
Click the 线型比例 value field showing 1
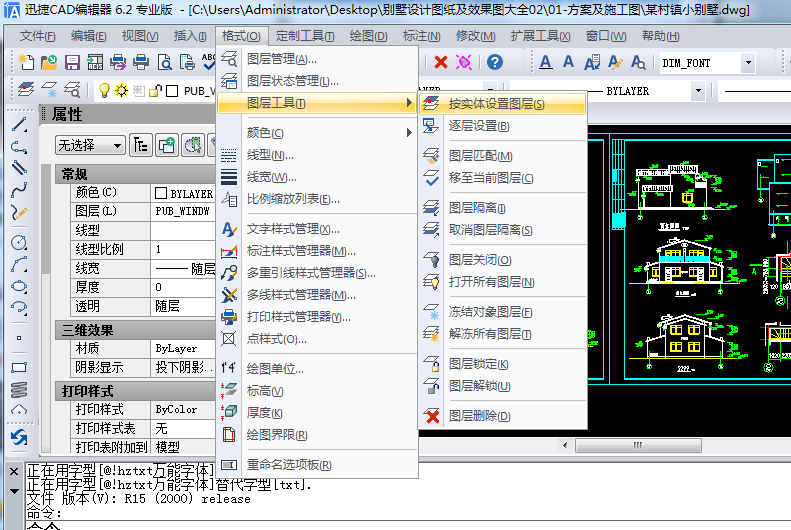[183, 249]
